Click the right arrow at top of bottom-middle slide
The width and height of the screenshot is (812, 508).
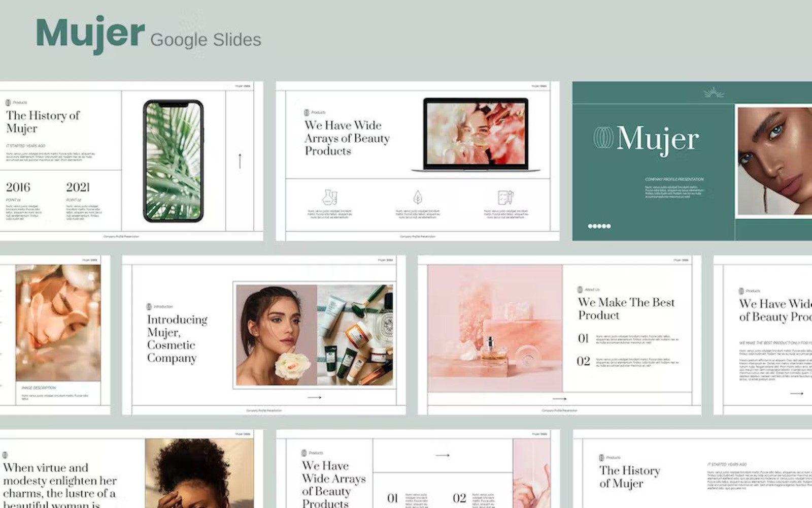tap(443, 455)
